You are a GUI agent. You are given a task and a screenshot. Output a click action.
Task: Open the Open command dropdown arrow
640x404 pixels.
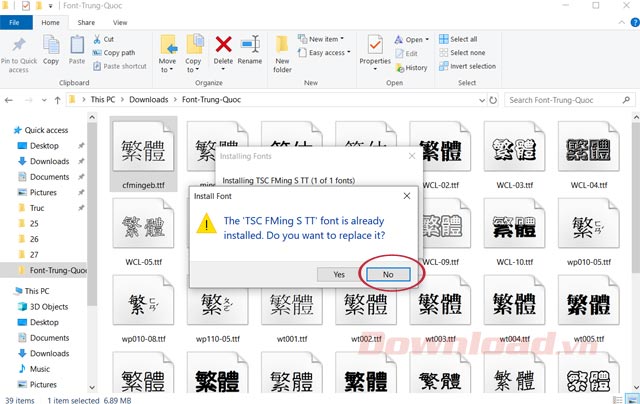(x=427, y=40)
